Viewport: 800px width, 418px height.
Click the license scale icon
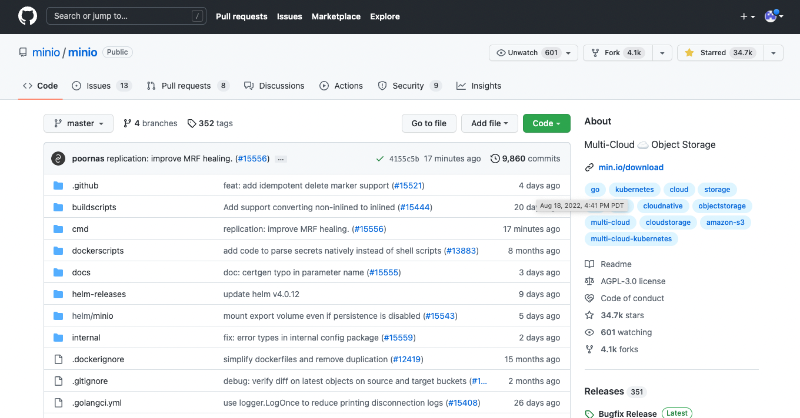point(589,281)
